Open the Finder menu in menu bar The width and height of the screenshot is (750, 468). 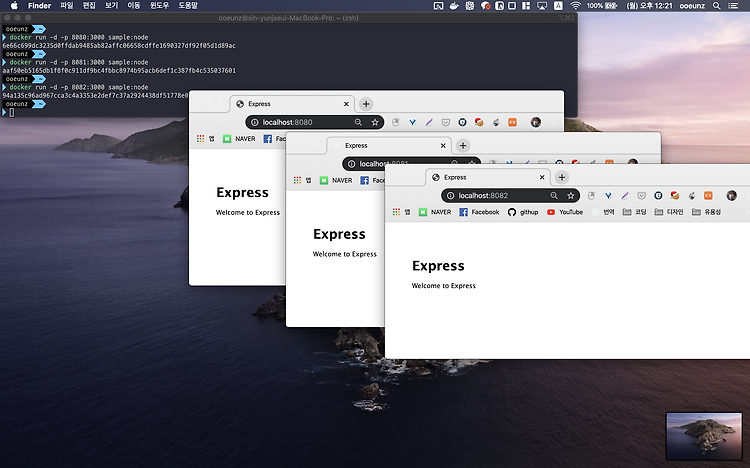39,6
